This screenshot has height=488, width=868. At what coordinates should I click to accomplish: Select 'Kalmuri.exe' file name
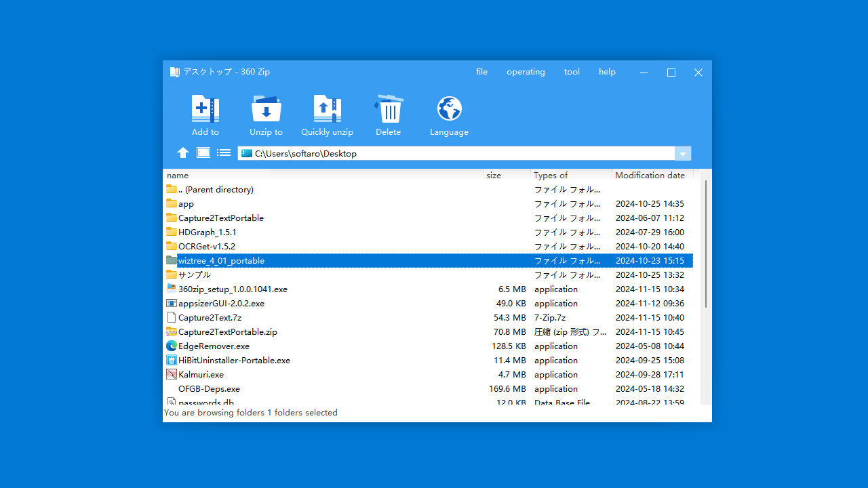coord(201,375)
